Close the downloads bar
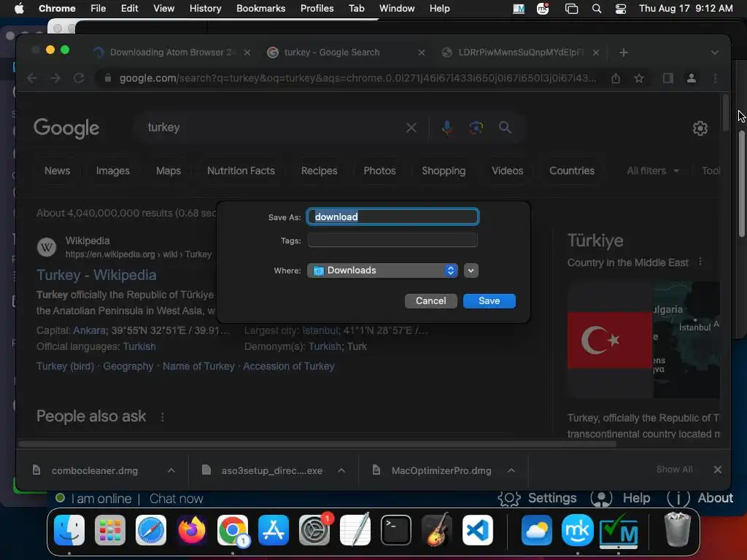 point(718,470)
